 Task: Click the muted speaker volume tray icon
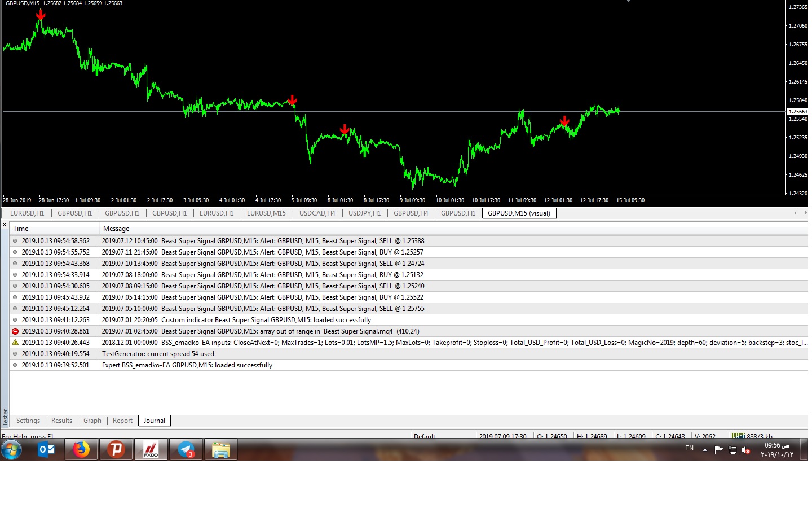[x=746, y=450]
